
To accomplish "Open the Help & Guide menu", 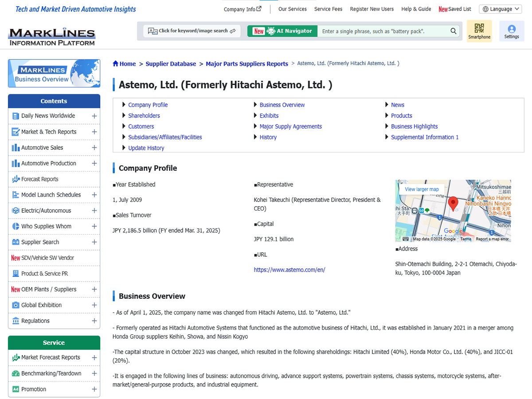I will [x=416, y=9].
